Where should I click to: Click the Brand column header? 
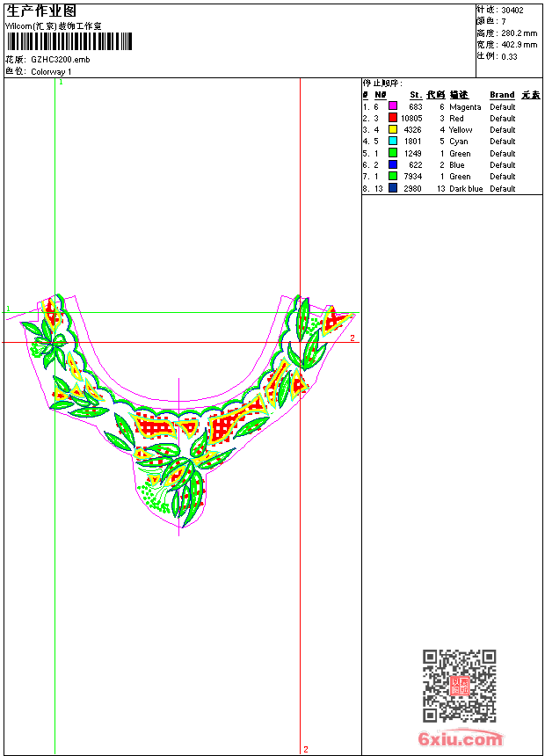click(502, 95)
